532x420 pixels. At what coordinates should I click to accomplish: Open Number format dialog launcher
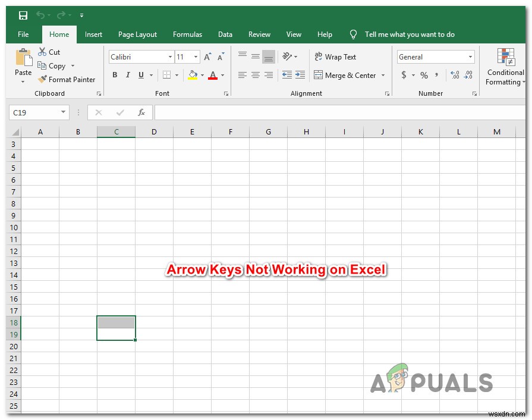point(474,94)
